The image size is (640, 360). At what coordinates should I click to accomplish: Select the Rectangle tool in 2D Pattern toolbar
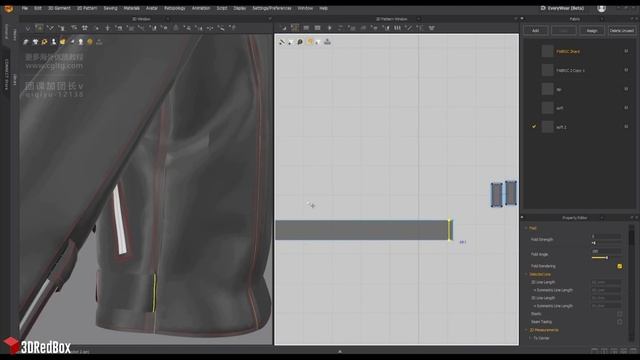pyautogui.click(x=317, y=28)
